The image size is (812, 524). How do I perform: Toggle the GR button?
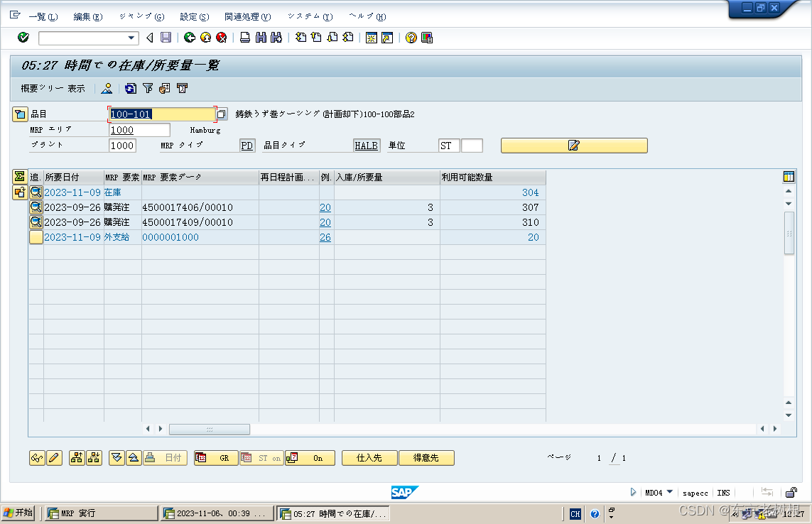click(215, 457)
